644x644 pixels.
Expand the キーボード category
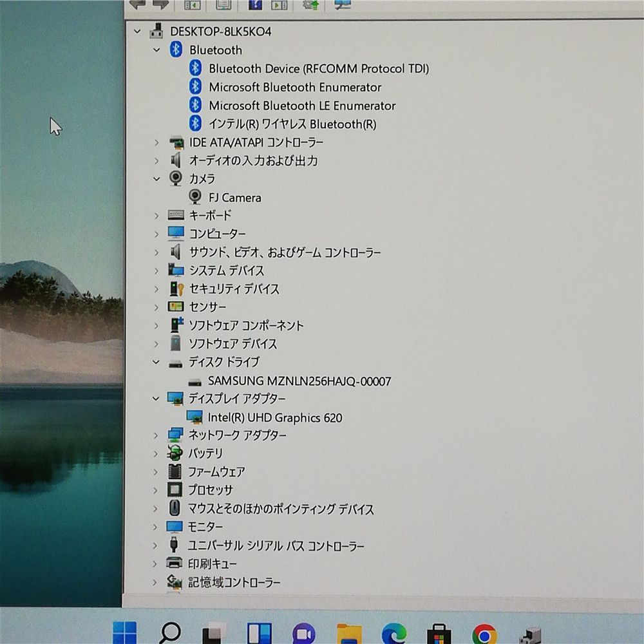pyautogui.click(x=156, y=216)
